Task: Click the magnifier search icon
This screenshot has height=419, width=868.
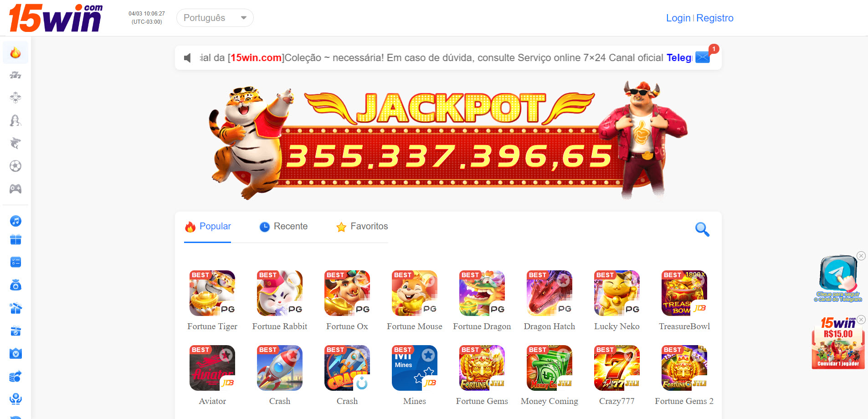Action: tap(702, 229)
